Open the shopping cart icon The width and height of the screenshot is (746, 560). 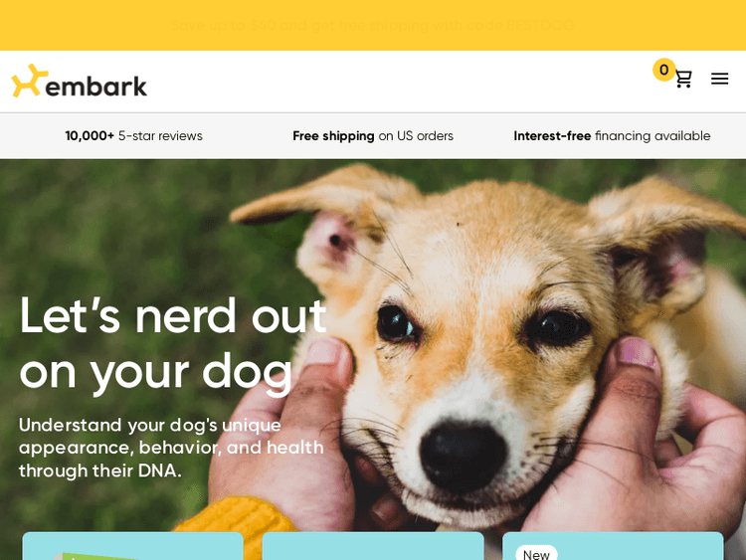683,79
